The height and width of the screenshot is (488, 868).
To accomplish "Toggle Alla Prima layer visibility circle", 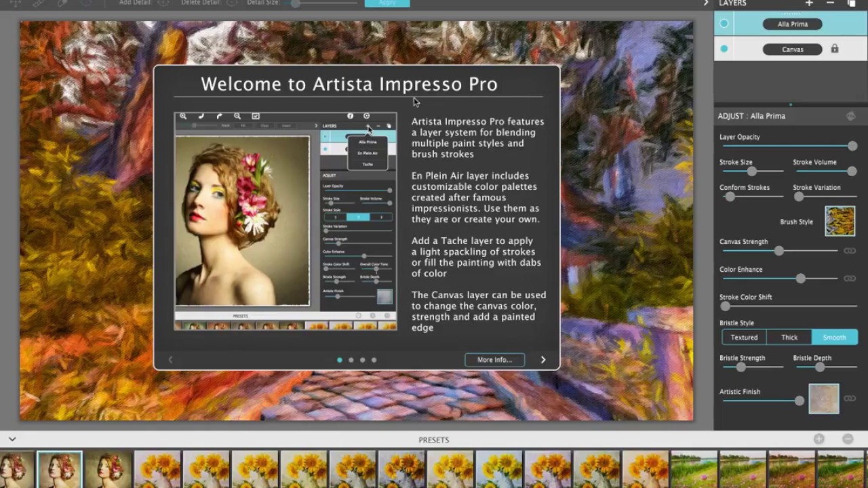I will coord(724,24).
